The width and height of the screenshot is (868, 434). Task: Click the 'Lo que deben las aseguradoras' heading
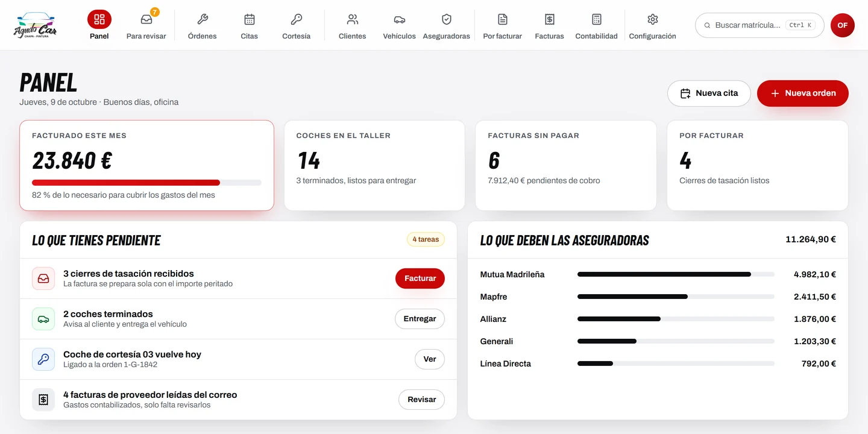(564, 240)
